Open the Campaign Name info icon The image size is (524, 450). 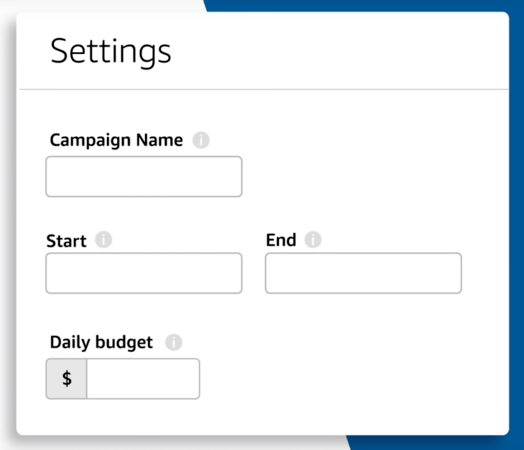click(201, 140)
